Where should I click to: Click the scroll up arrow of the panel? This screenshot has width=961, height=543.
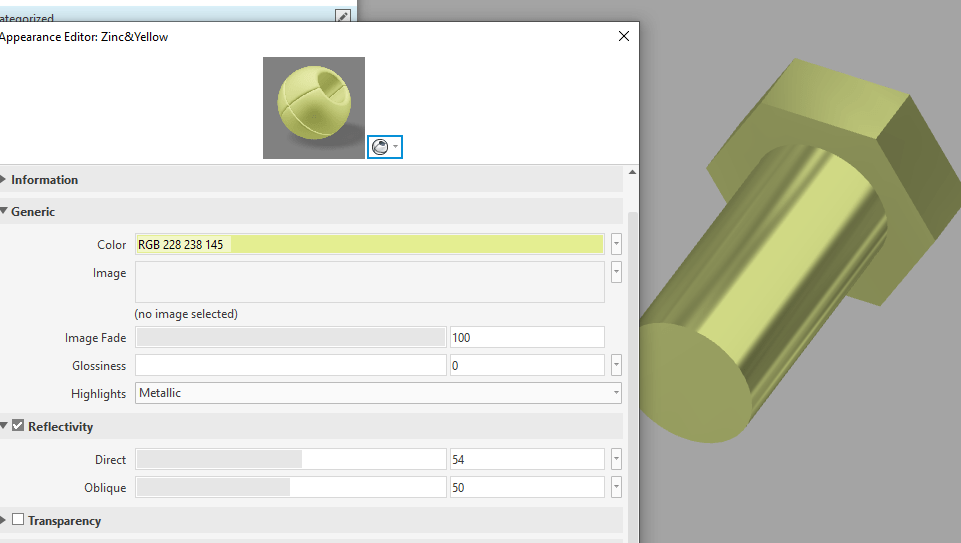click(632, 172)
